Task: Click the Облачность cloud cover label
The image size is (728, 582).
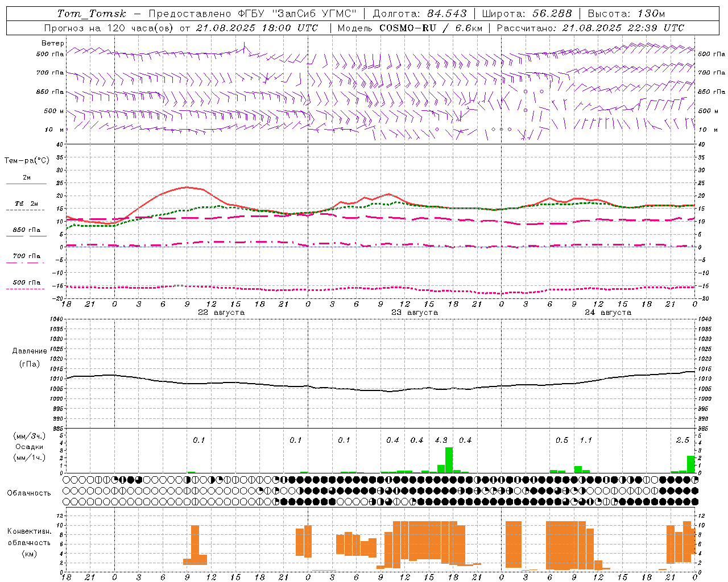Action: [x=29, y=493]
